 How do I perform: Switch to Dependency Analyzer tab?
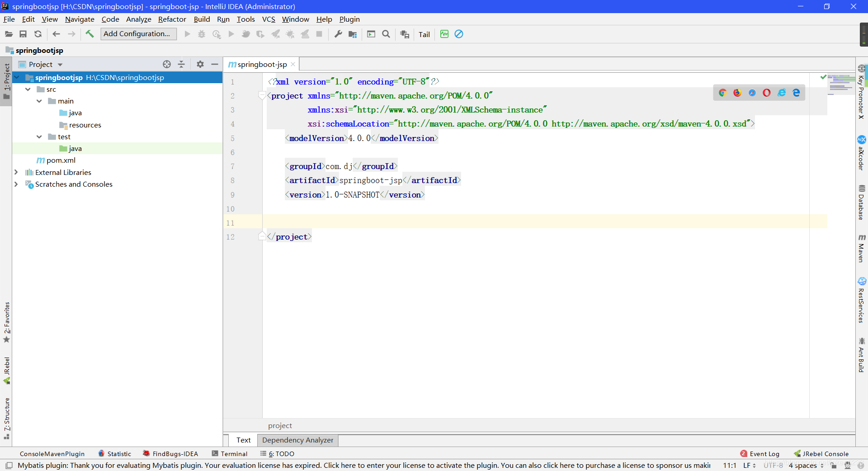(x=297, y=440)
